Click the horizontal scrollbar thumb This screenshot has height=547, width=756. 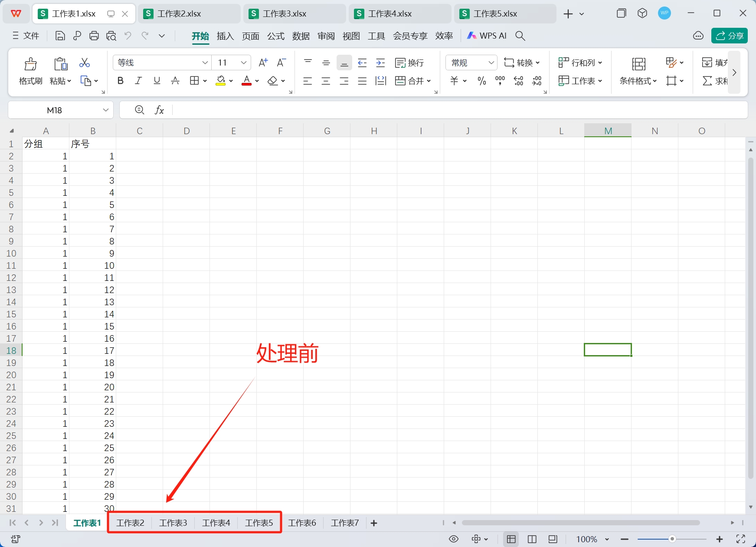pos(581,523)
